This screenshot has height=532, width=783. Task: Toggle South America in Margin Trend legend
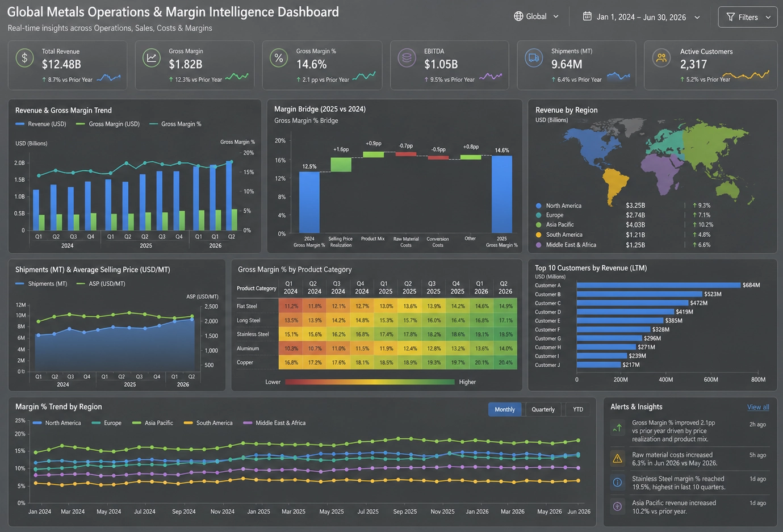coord(208,423)
